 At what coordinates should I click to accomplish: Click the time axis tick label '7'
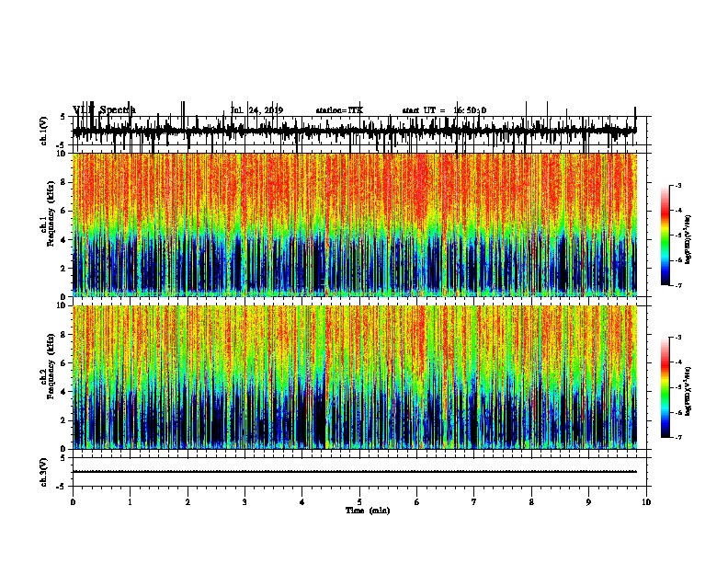tap(474, 502)
